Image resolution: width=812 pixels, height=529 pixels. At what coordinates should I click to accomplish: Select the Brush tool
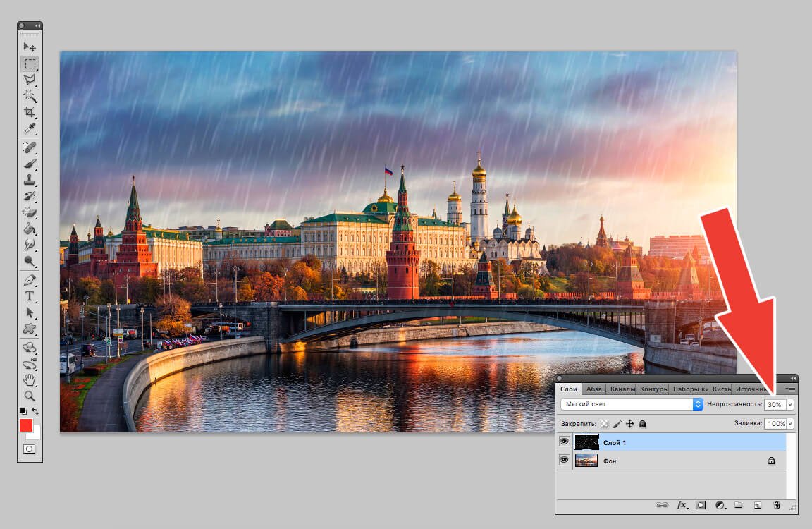coord(31,164)
